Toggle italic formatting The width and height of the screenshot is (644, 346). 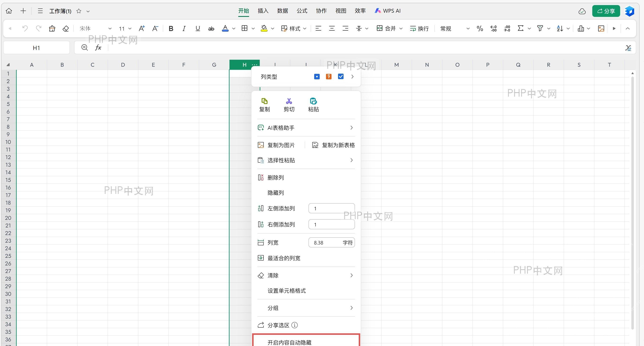(184, 28)
